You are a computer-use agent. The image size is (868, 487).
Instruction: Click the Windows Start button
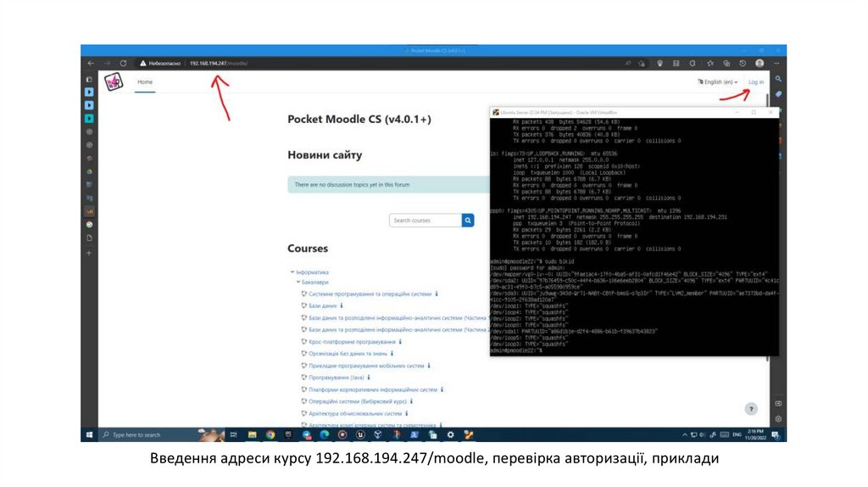tap(88, 434)
